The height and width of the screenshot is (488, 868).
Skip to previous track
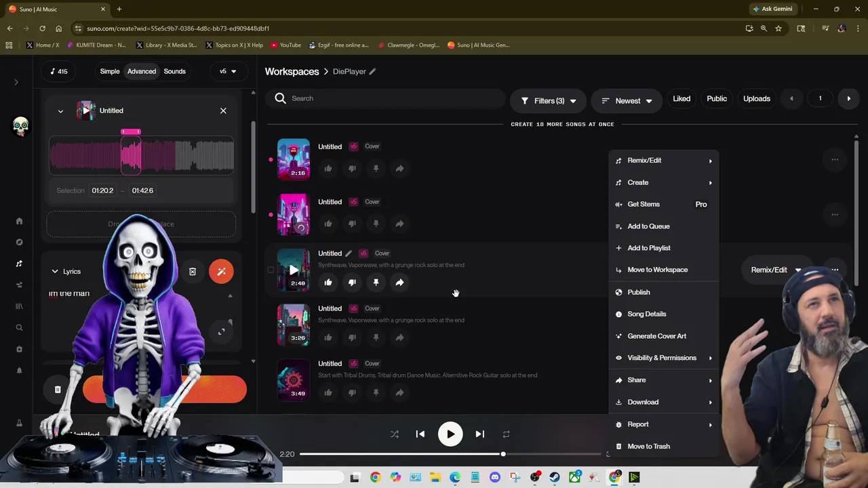[420, 434]
